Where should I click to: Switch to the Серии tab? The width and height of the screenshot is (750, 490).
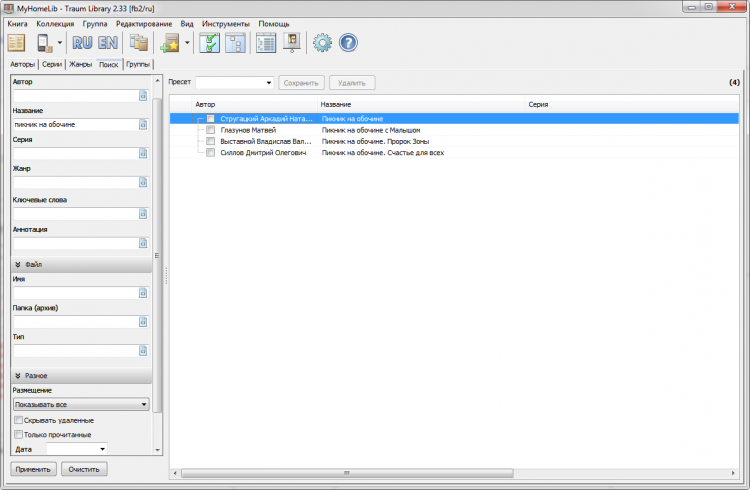pyautogui.click(x=52, y=64)
